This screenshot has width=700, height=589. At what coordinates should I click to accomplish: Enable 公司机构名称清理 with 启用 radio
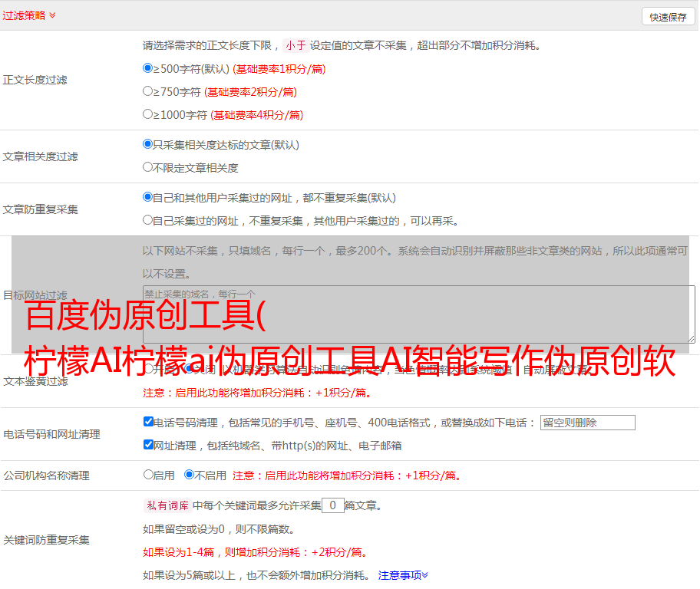[149, 475]
